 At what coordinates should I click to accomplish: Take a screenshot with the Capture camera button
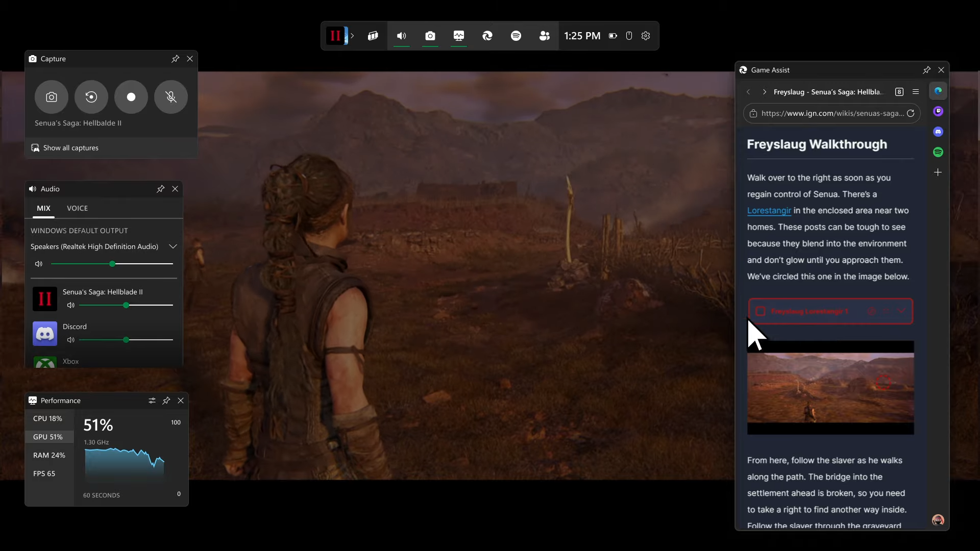tap(51, 97)
